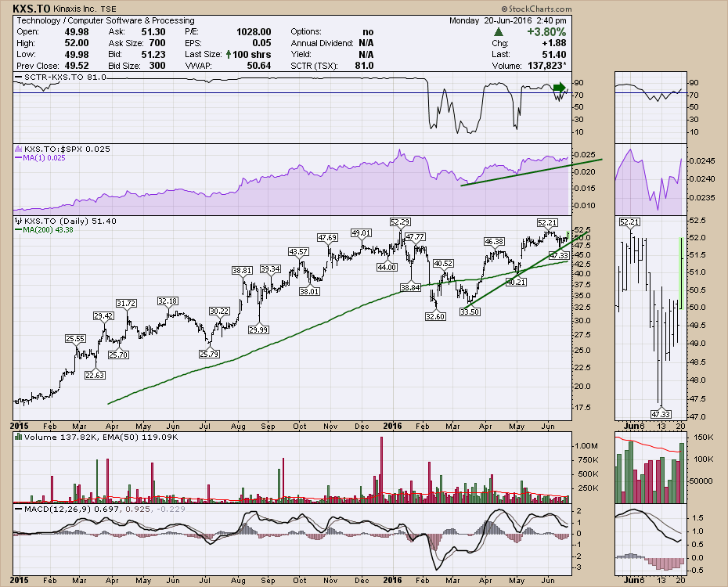
Task: Click the 33.50 price low label
Action: [x=470, y=312]
